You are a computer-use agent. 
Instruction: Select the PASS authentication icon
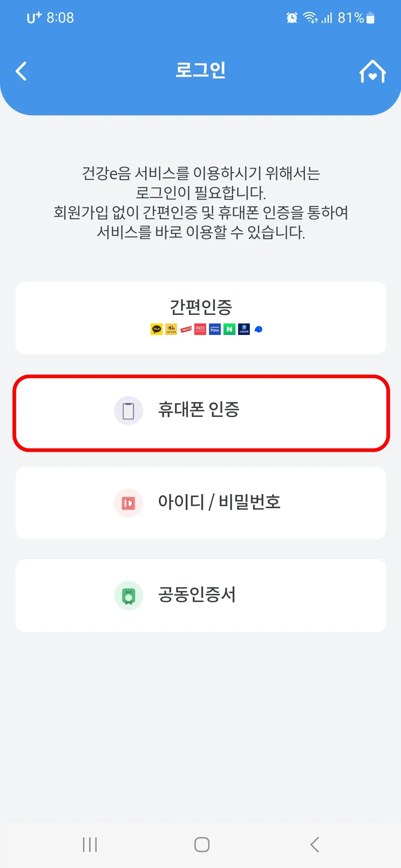pos(199,329)
